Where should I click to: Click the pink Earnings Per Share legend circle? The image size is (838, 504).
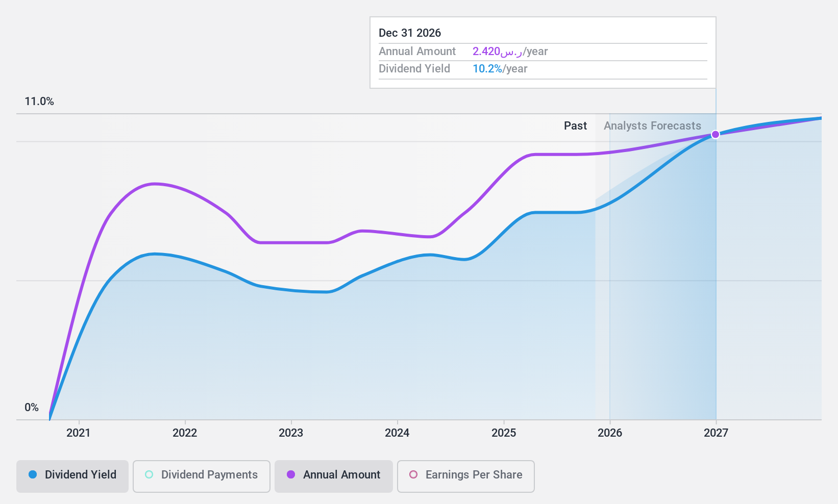click(x=412, y=475)
